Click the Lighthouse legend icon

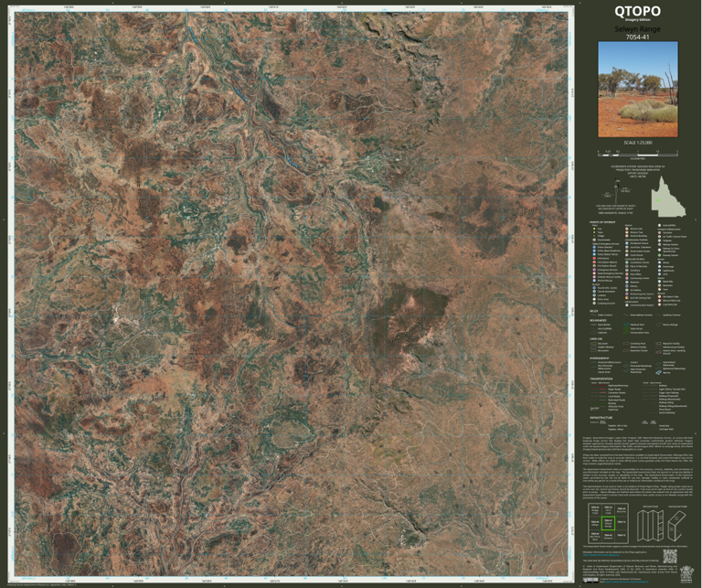pos(659,271)
